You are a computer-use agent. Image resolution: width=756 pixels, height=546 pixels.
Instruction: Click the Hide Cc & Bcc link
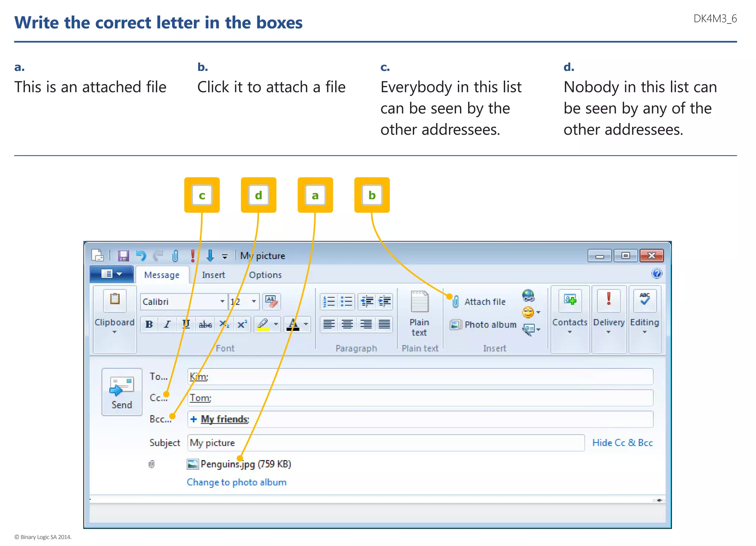[622, 443]
